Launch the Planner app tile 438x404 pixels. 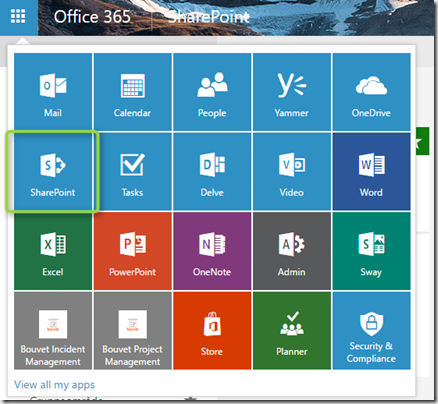(x=292, y=331)
